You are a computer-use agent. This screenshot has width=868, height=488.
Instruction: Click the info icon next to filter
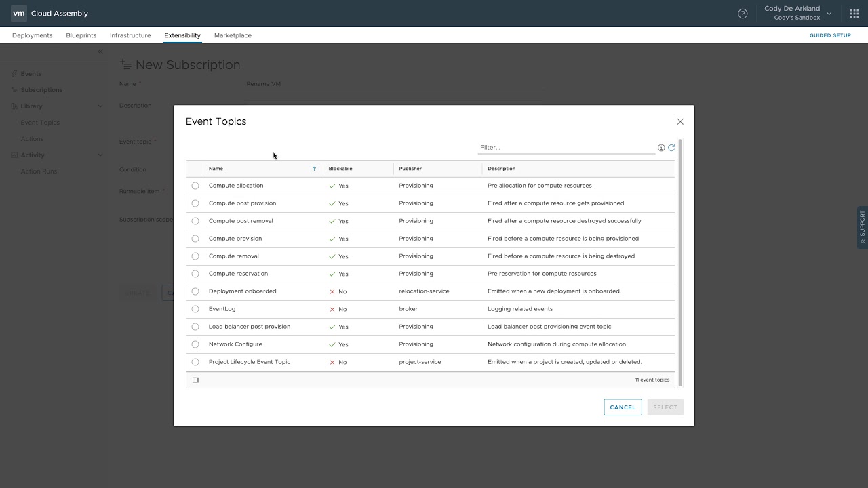tap(661, 148)
